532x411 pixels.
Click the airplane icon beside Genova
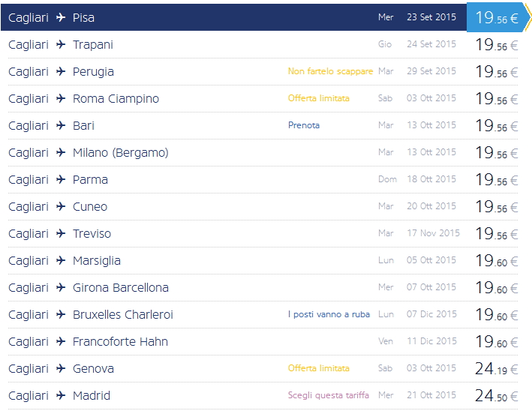[x=61, y=368]
